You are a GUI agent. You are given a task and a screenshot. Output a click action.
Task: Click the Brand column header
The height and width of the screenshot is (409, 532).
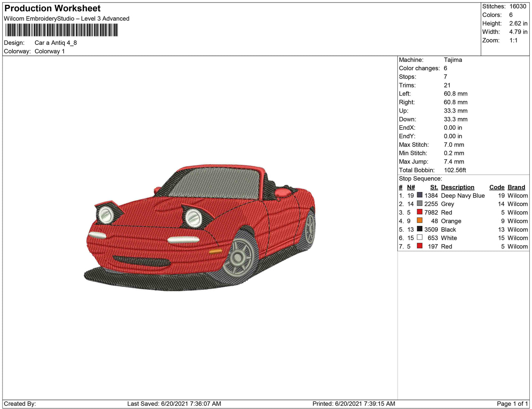[x=516, y=187]
